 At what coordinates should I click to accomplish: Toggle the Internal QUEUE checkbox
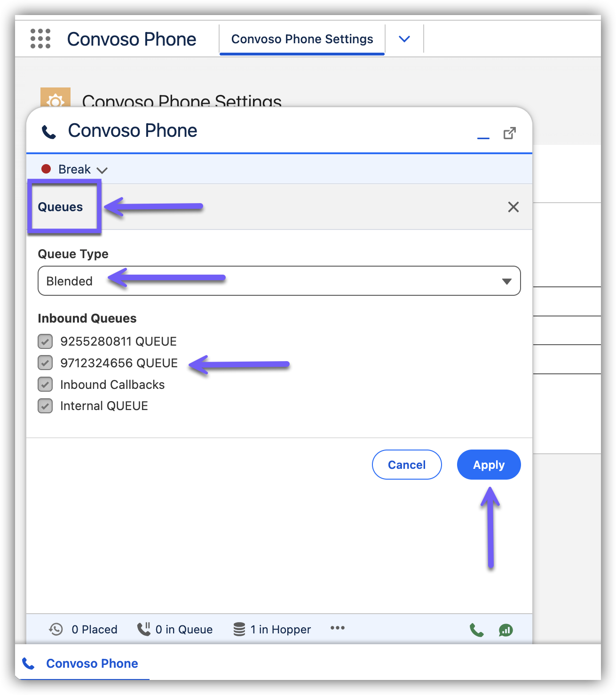click(x=45, y=406)
